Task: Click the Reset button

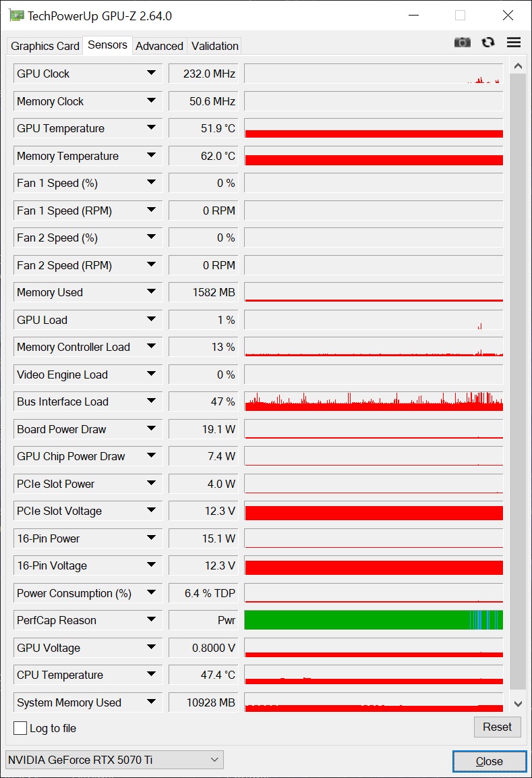Action: [x=498, y=727]
